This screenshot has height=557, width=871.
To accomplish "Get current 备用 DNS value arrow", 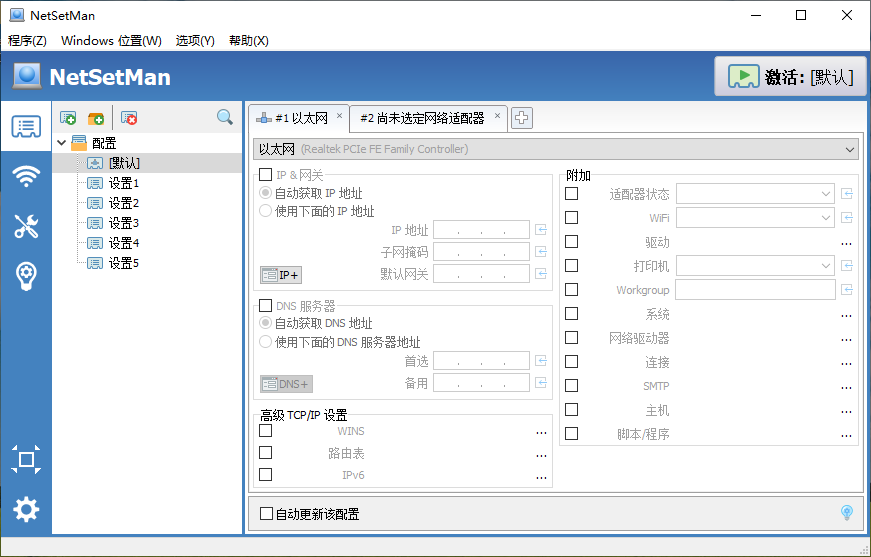I will pos(541,383).
